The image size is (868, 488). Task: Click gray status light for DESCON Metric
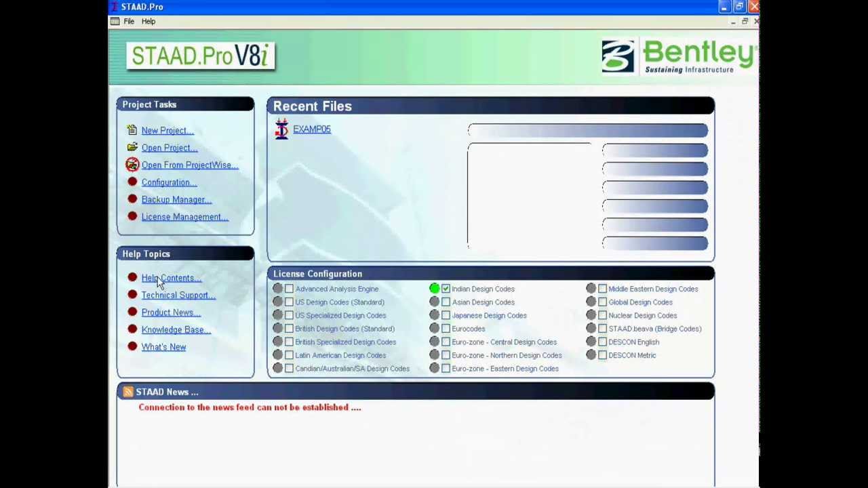pyautogui.click(x=591, y=355)
